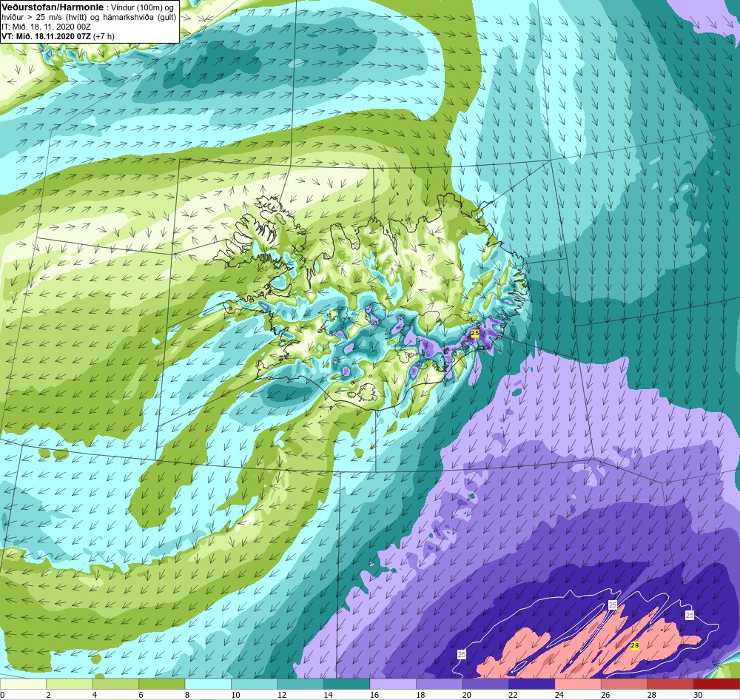Click the legend scale label '24'
This screenshot has height=700, width=740.
point(559,695)
